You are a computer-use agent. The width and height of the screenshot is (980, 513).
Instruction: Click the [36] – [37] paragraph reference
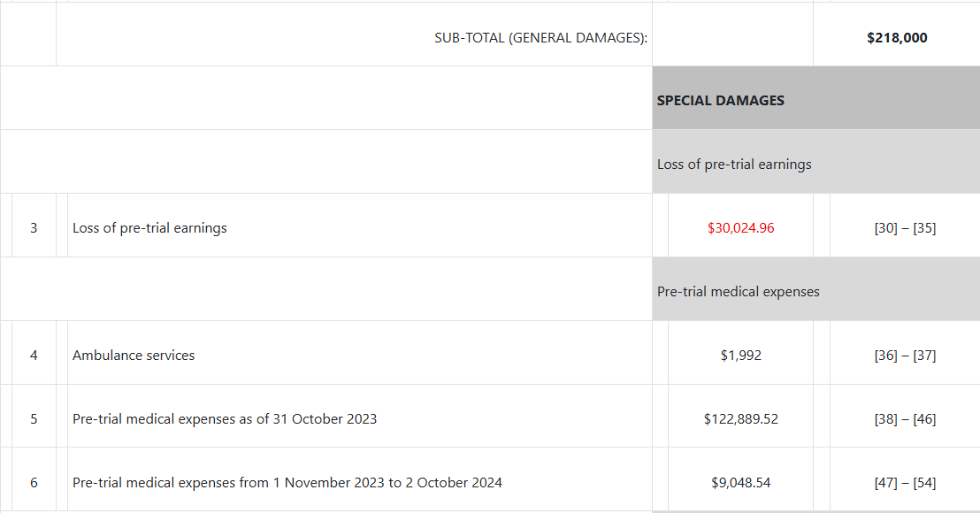pyautogui.click(x=904, y=356)
